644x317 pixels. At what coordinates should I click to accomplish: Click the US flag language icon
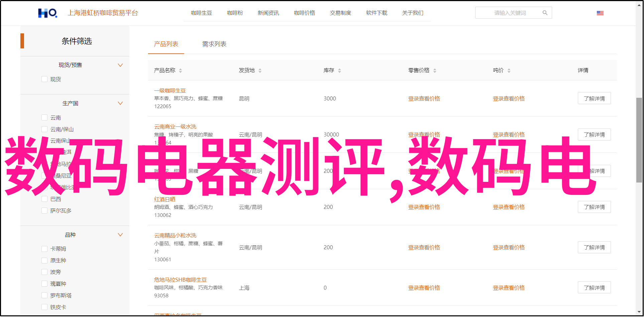pyautogui.click(x=600, y=13)
